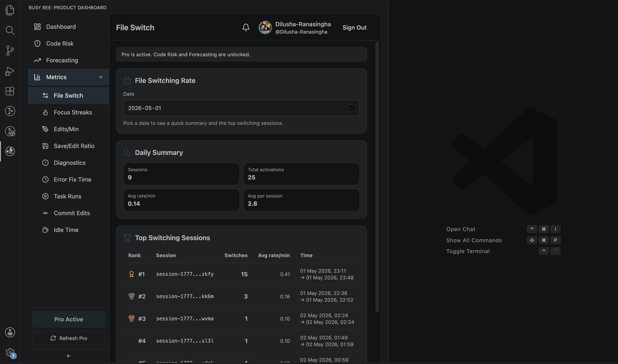
Task: Click the Sessions summary card
Action: point(181,174)
